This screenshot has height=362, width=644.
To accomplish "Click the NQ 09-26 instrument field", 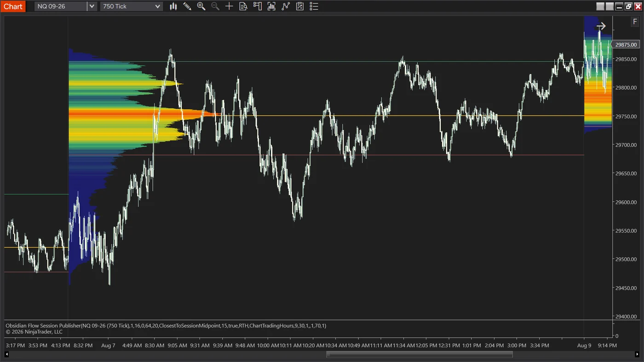I will [61, 6].
